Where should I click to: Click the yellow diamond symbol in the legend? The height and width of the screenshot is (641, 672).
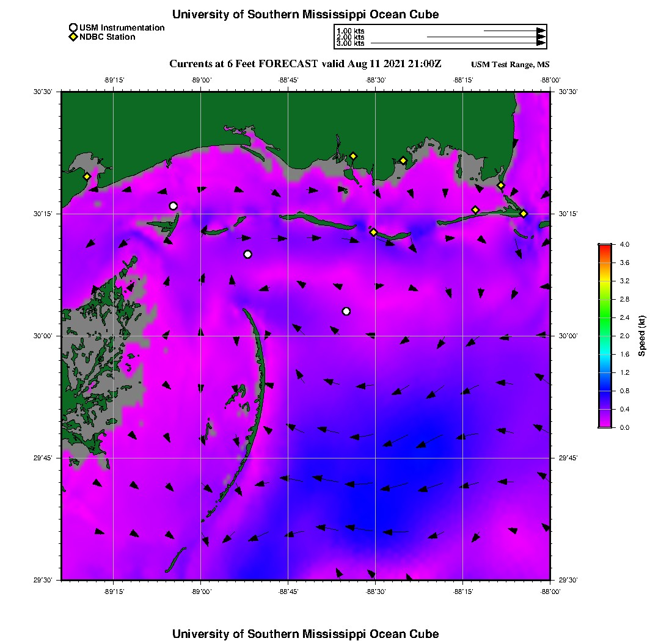click(73, 37)
